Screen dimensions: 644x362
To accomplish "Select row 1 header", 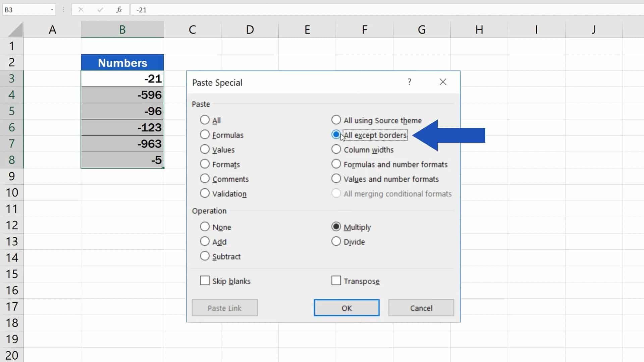I will click(12, 46).
